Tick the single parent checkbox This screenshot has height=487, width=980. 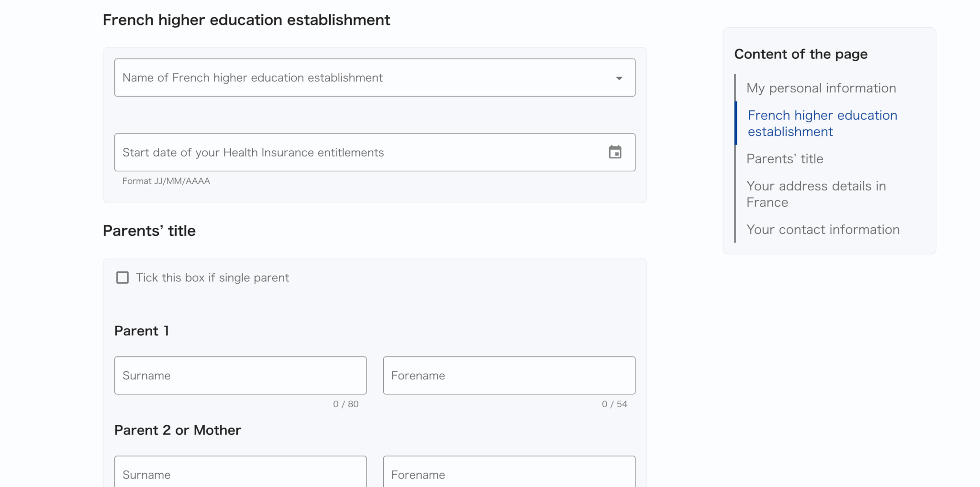click(122, 277)
